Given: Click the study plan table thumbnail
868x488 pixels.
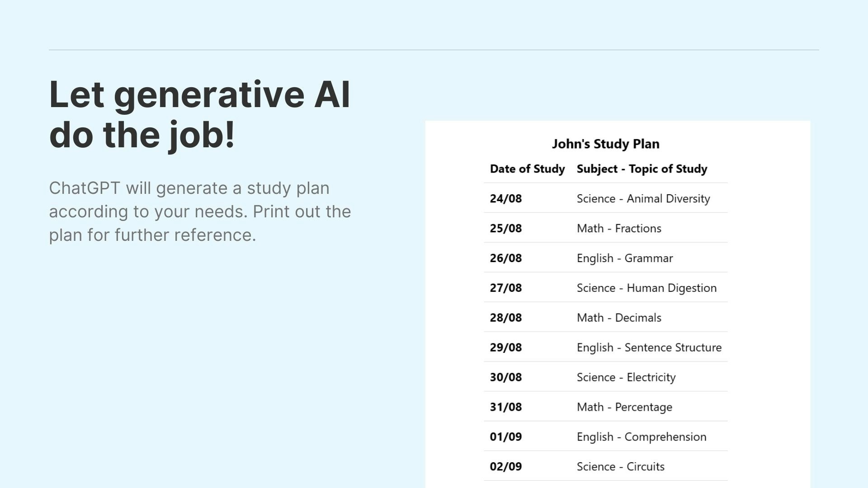Looking at the screenshot, I should click(618, 305).
